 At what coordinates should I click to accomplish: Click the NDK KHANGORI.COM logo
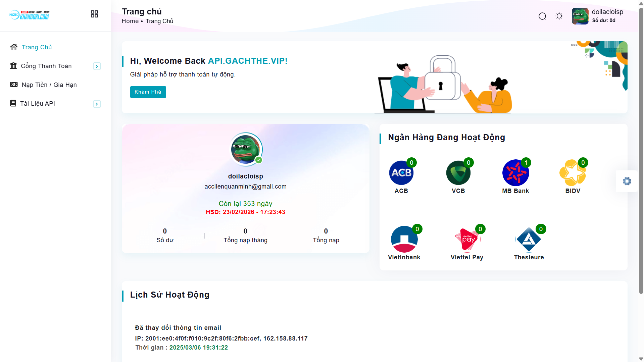(x=30, y=15)
